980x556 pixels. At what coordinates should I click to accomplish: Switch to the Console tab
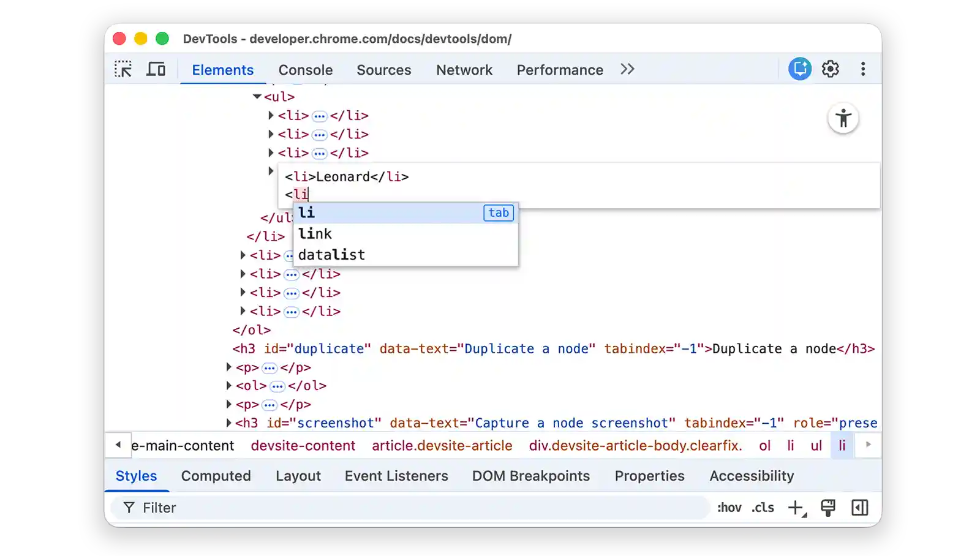pyautogui.click(x=305, y=70)
